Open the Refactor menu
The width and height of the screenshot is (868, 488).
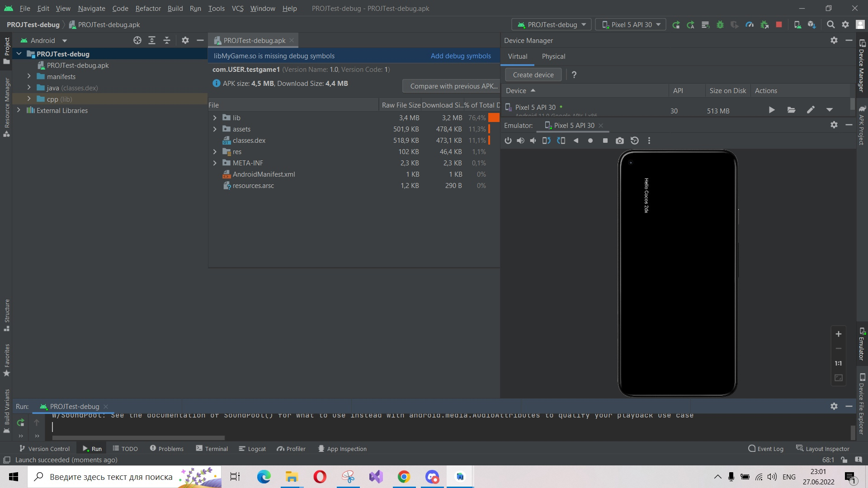(x=148, y=8)
